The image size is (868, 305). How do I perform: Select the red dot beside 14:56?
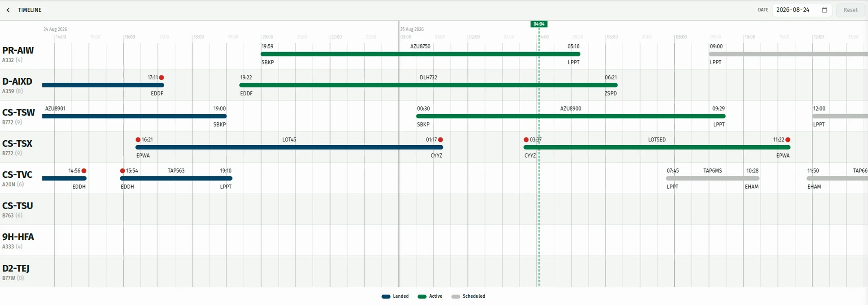tap(84, 171)
